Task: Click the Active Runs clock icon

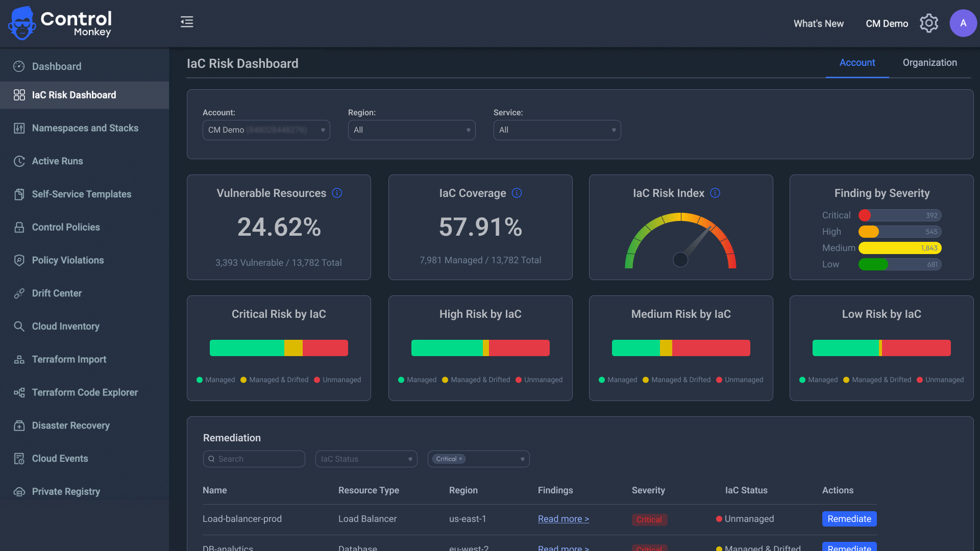Action: 19,161
